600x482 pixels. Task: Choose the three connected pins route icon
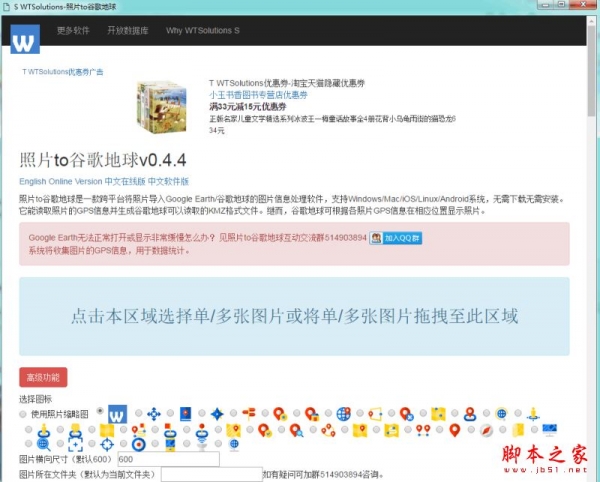(x=328, y=431)
